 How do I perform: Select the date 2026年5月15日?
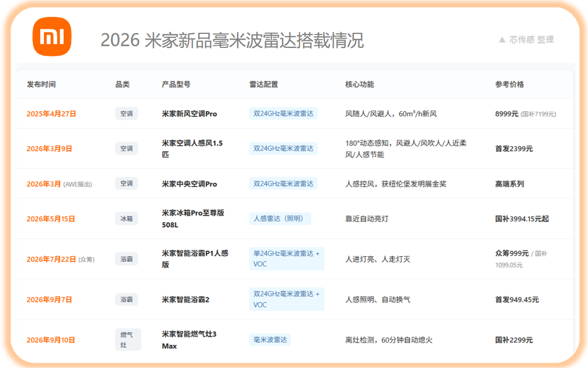click(51, 218)
